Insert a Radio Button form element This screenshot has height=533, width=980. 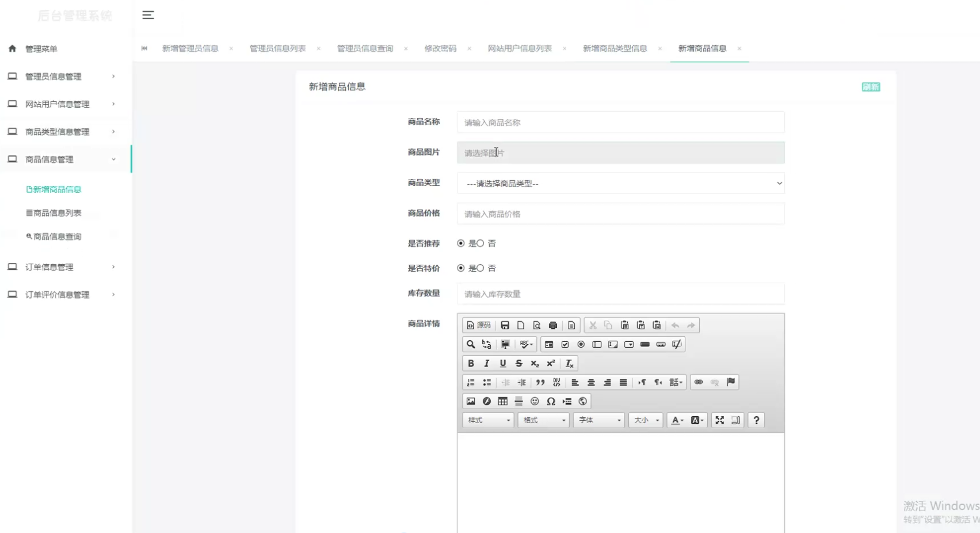(x=581, y=344)
